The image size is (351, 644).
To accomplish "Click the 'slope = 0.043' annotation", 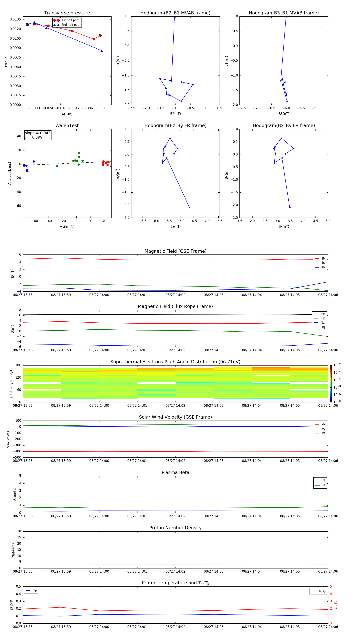I will click(x=37, y=133).
